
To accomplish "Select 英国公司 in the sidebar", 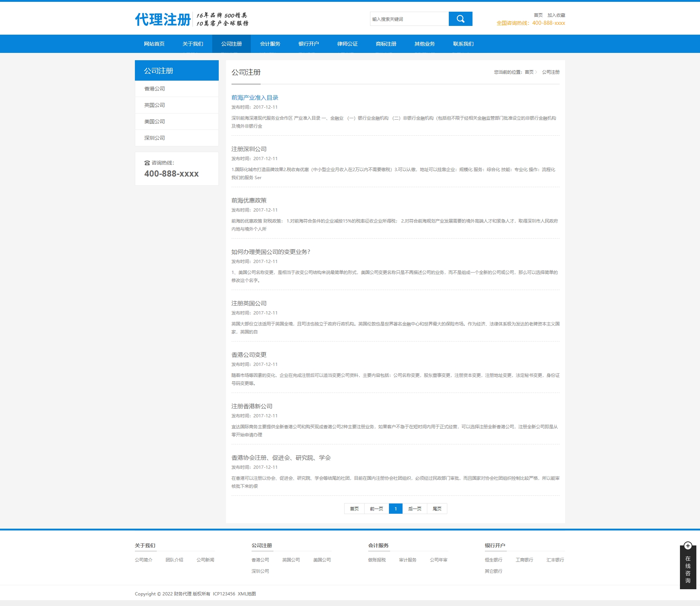I will tap(177, 105).
